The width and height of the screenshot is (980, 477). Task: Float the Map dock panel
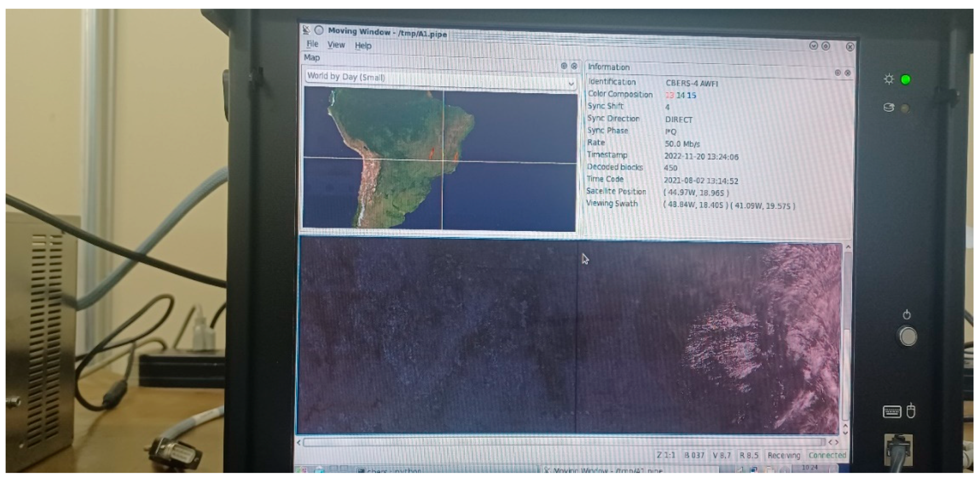point(563,66)
